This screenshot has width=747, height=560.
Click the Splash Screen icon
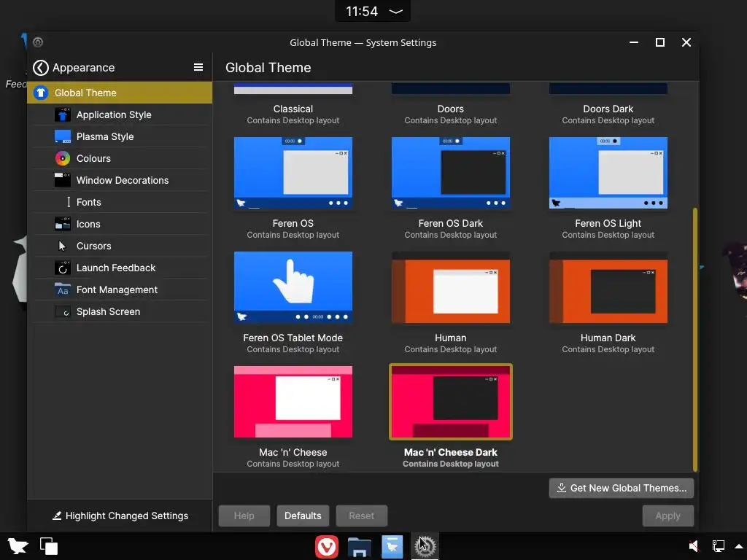(x=63, y=312)
